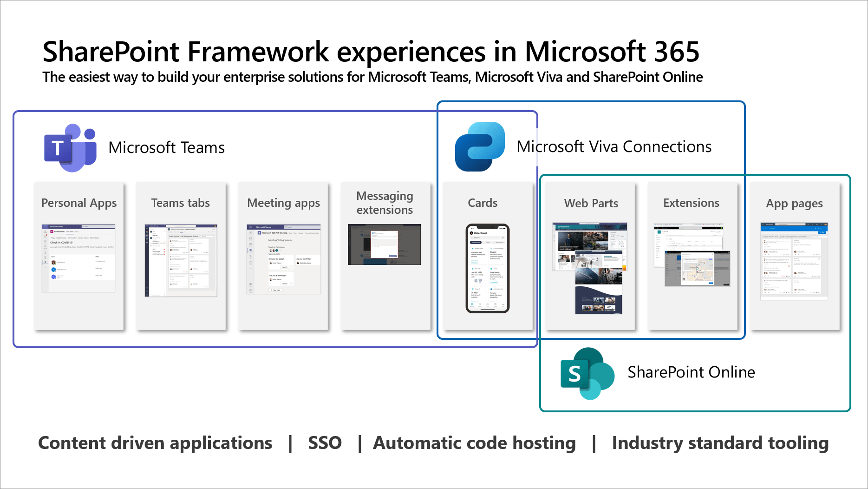Click the Tasks icon on the '1 due today' card
This screenshot has width=868, height=489.
491,269
